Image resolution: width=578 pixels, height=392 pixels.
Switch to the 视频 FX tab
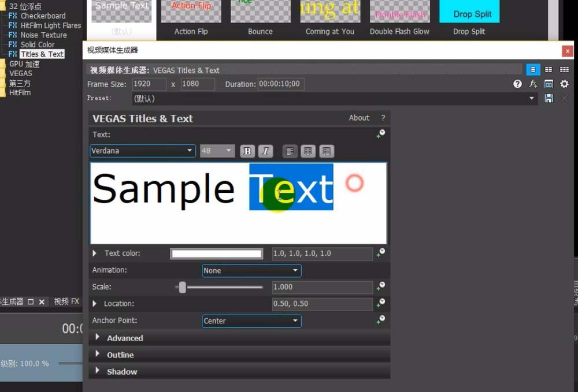(66, 302)
